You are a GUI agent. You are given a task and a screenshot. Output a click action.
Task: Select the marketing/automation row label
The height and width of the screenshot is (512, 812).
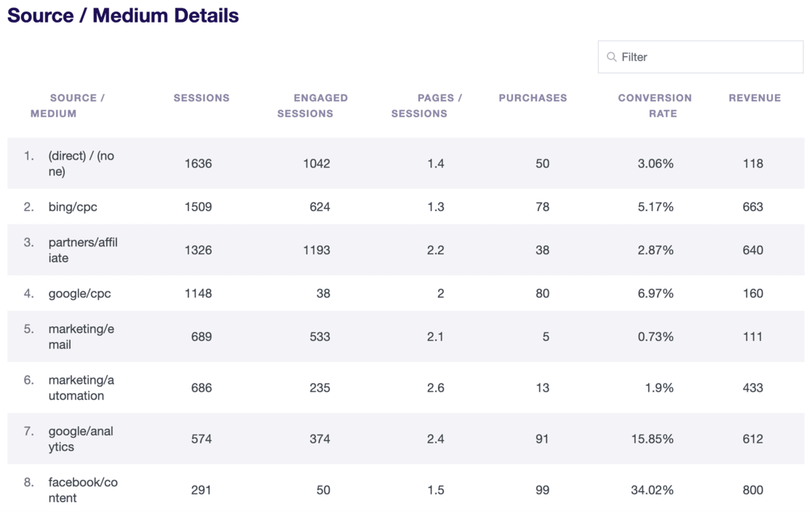point(81,387)
